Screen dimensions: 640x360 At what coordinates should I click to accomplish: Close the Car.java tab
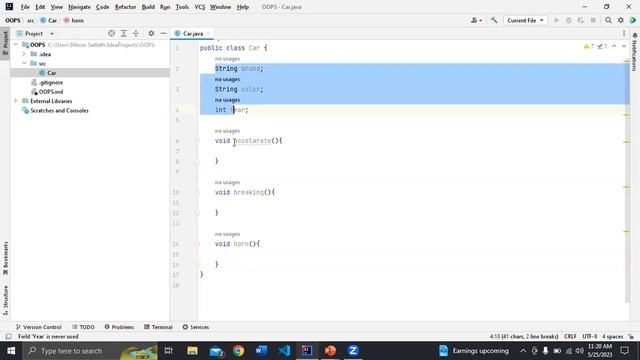point(208,33)
